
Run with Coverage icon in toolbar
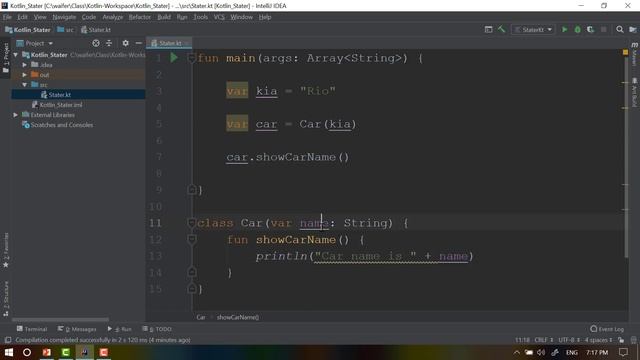(x=590, y=29)
